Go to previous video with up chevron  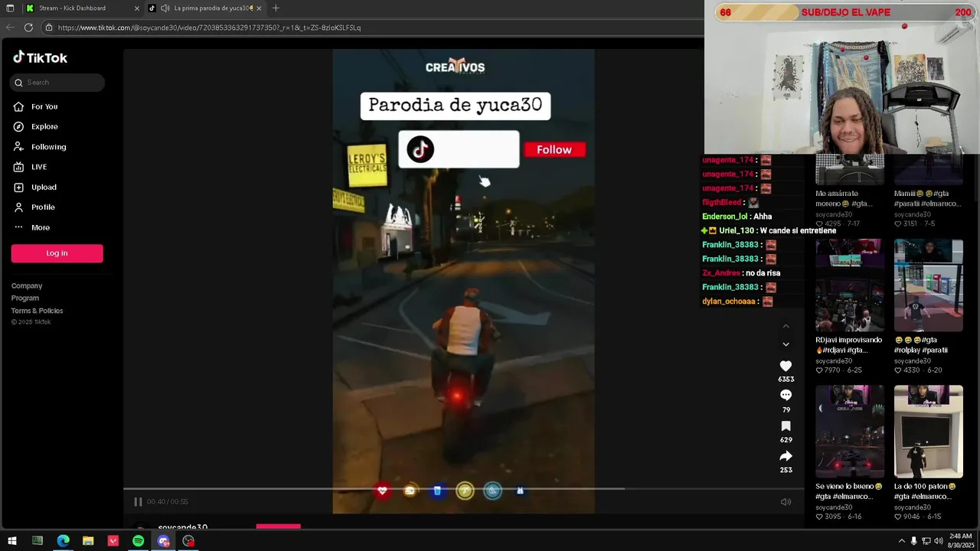(786, 327)
